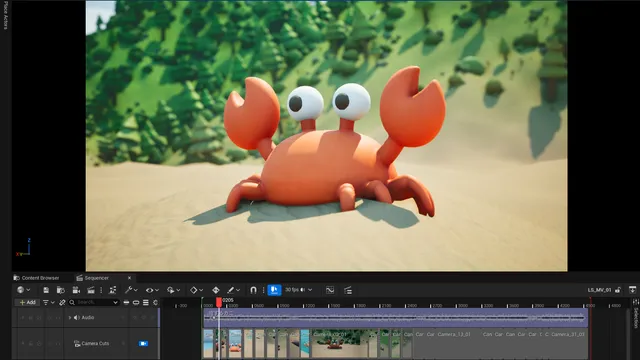Open the search field history arrow

[116, 302]
